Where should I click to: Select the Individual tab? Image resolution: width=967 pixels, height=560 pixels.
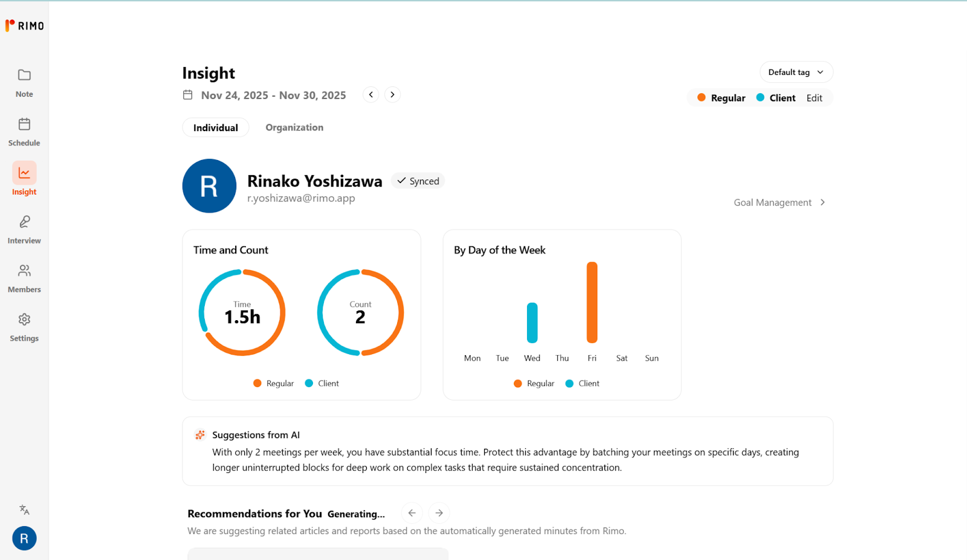pos(216,127)
